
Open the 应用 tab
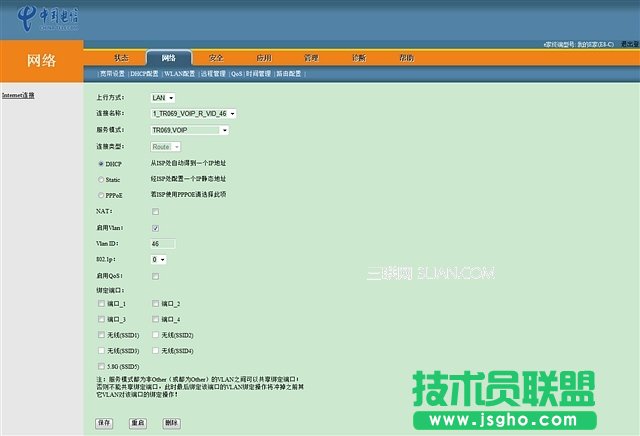click(263, 58)
